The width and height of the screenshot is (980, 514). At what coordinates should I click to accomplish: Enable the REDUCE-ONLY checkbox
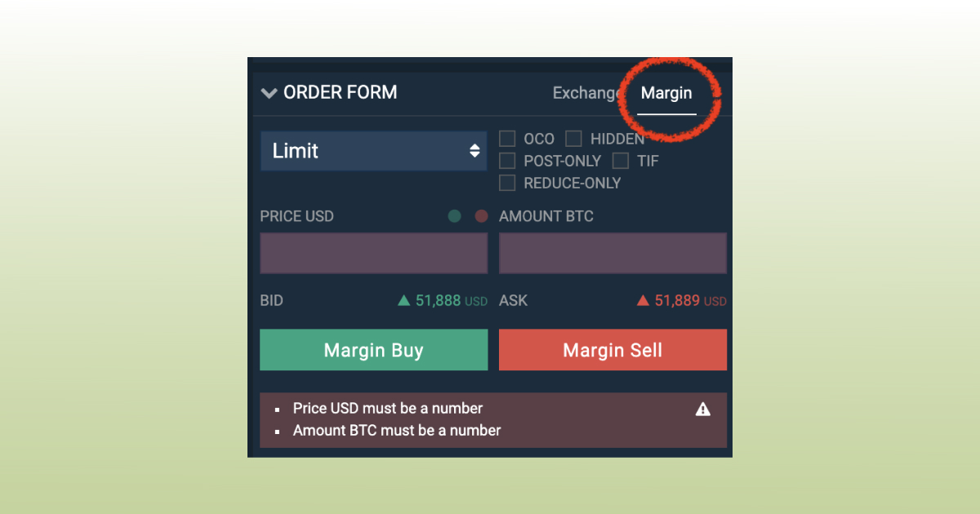(x=506, y=183)
